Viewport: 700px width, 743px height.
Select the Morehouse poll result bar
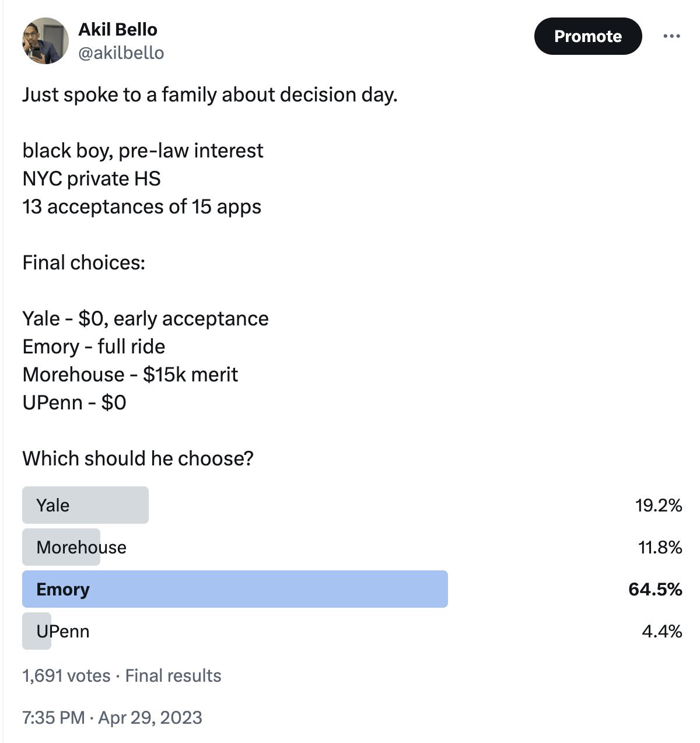(61, 547)
